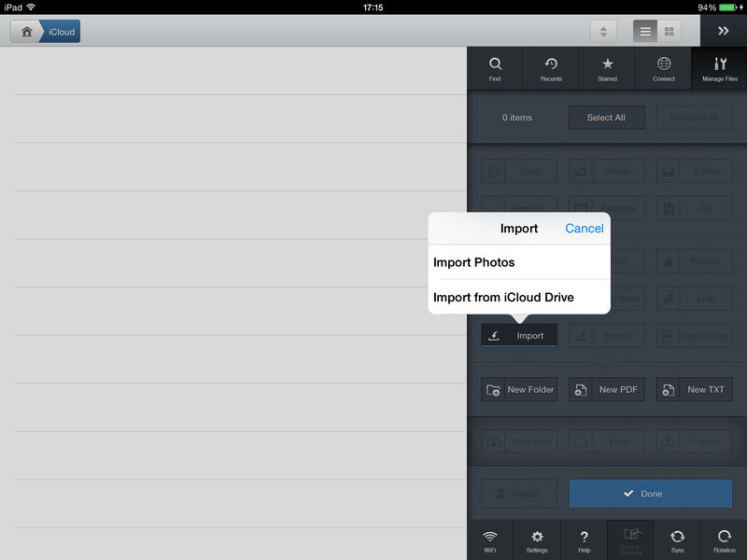Create a New PDF

[606, 390]
